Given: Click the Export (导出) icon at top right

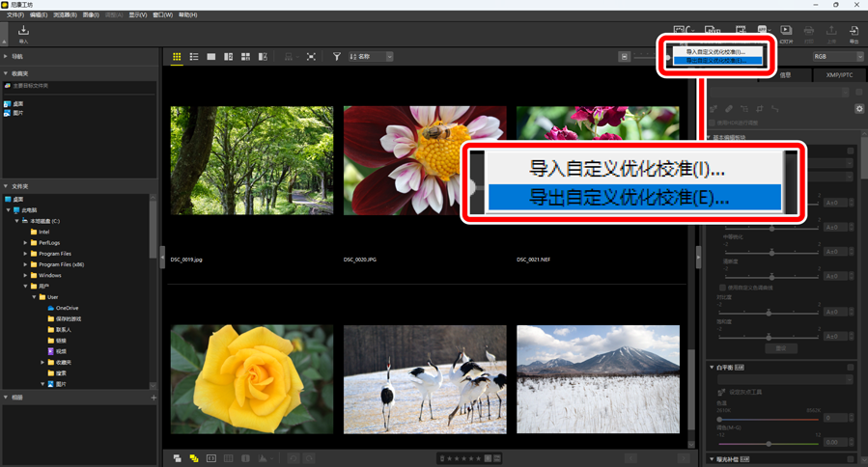Looking at the screenshot, I should point(854,33).
